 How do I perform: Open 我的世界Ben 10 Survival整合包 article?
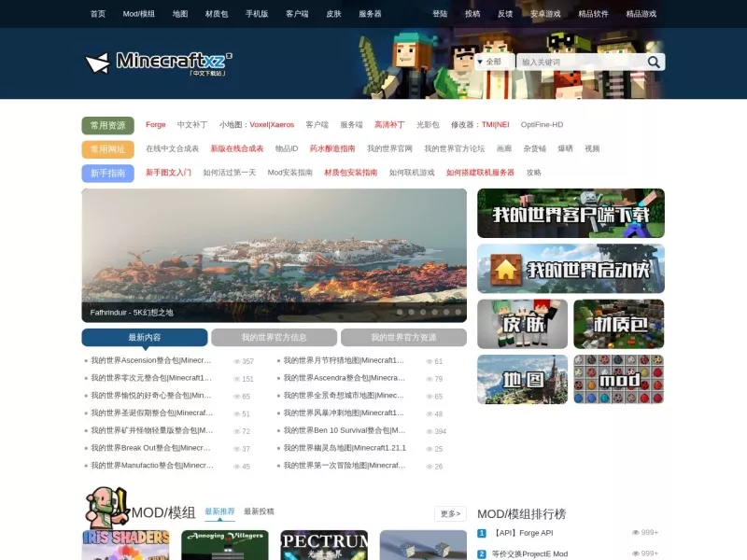[345, 430]
